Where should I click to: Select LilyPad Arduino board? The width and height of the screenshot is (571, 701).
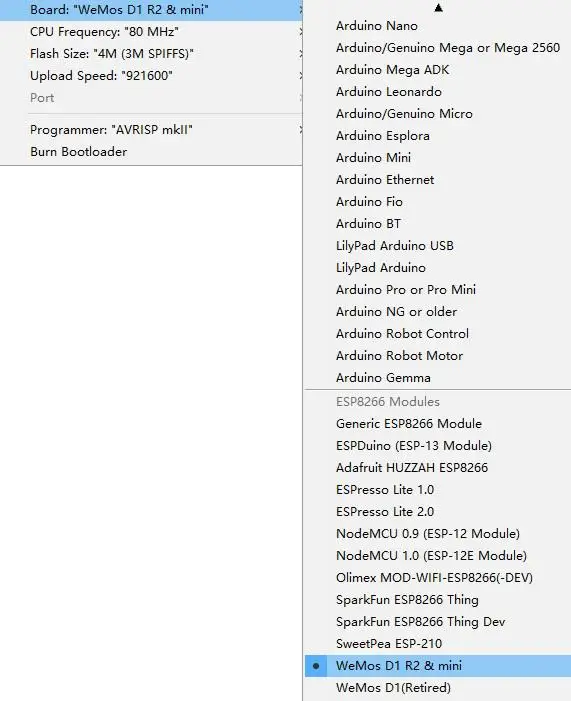pyautogui.click(x=438, y=267)
